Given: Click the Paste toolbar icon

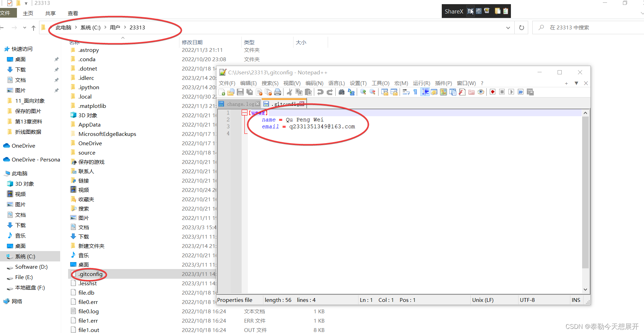Looking at the screenshot, I should click(x=308, y=92).
